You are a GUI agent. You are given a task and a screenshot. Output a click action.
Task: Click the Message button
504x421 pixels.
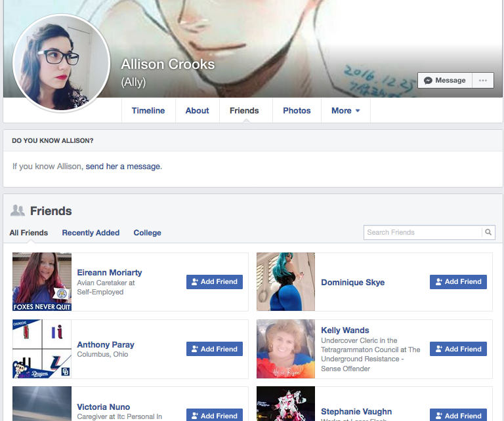(x=445, y=80)
